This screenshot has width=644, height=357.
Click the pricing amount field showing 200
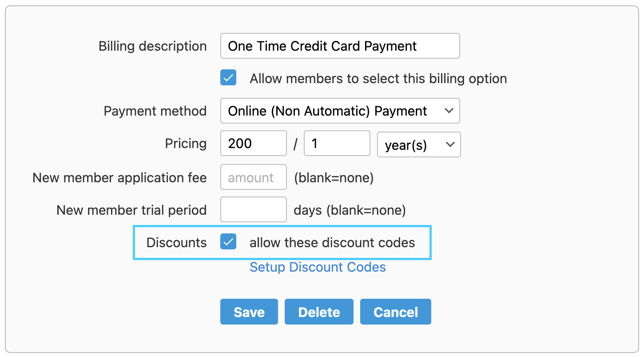pyautogui.click(x=253, y=143)
